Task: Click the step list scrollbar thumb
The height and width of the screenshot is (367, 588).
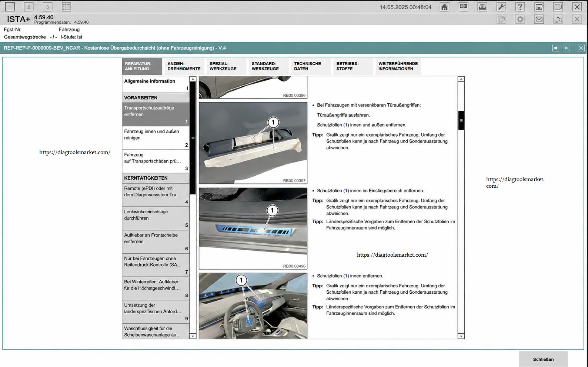Action: pyautogui.click(x=193, y=138)
